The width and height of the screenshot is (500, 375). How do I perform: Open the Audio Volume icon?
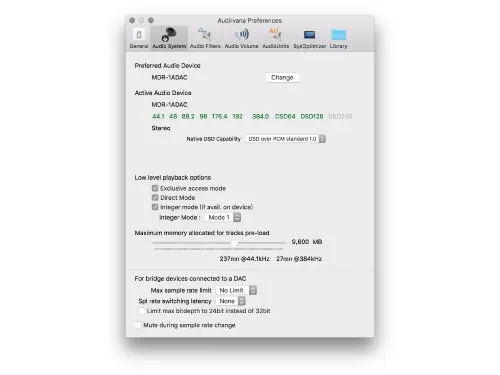point(242,34)
